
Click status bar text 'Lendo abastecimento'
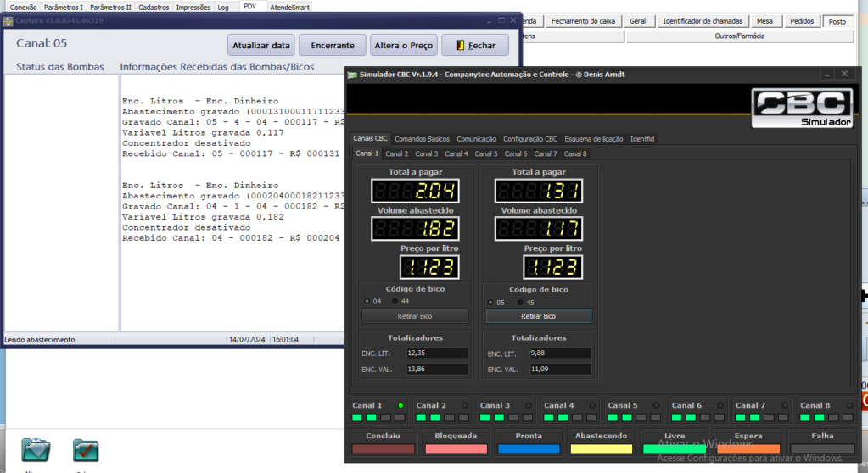40,340
